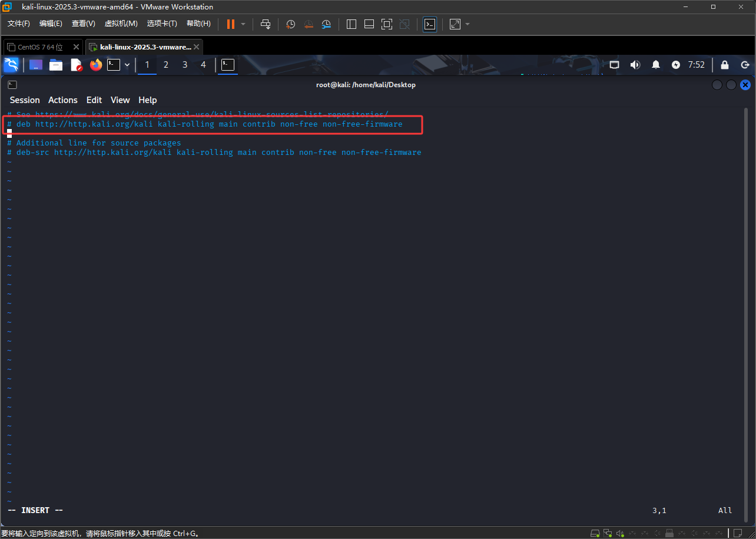Click the Unity mode toolbar icon

click(404, 24)
